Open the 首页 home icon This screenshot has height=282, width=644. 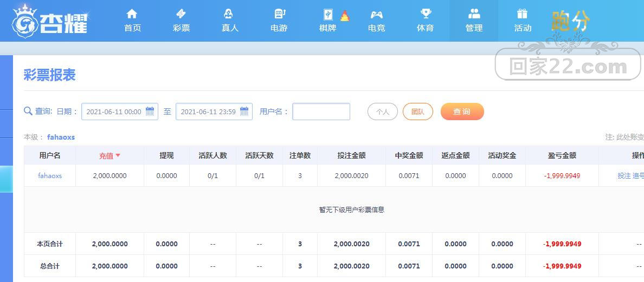coord(132,14)
